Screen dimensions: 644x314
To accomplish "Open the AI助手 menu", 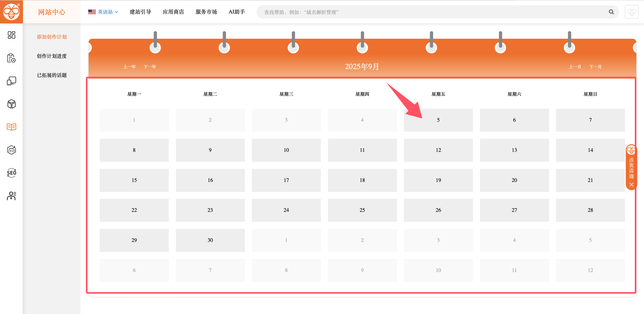I will point(237,12).
